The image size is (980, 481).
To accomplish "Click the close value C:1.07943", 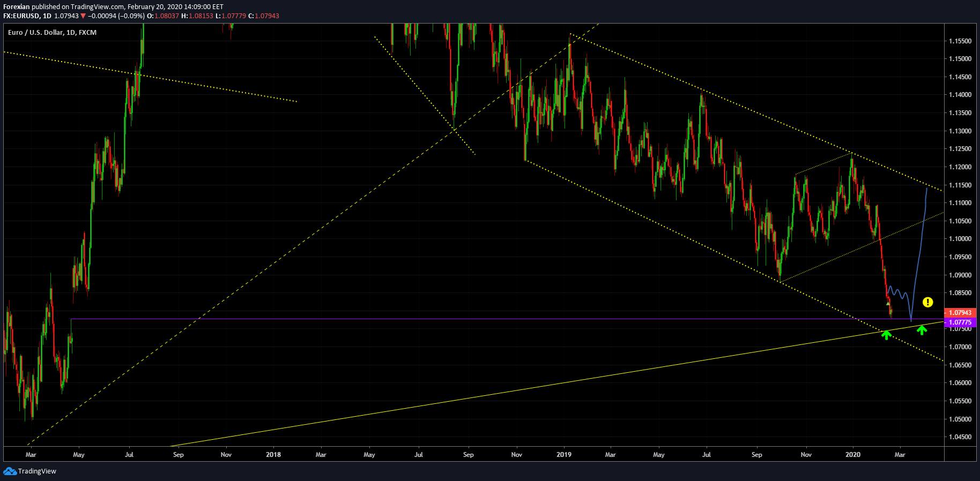I will click(x=264, y=16).
